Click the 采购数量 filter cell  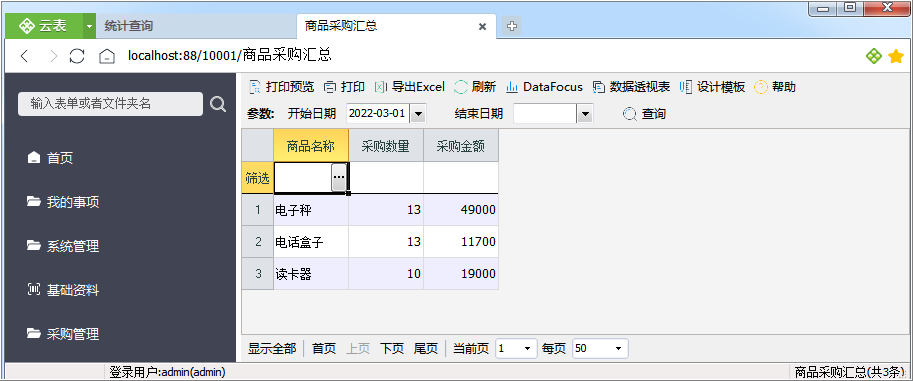click(x=386, y=178)
